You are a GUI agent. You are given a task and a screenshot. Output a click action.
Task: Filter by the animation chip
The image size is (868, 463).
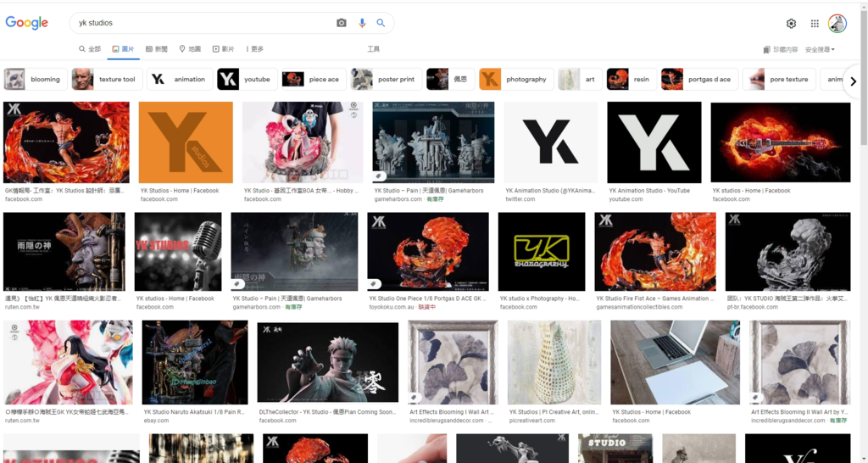click(x=180, y=79)
